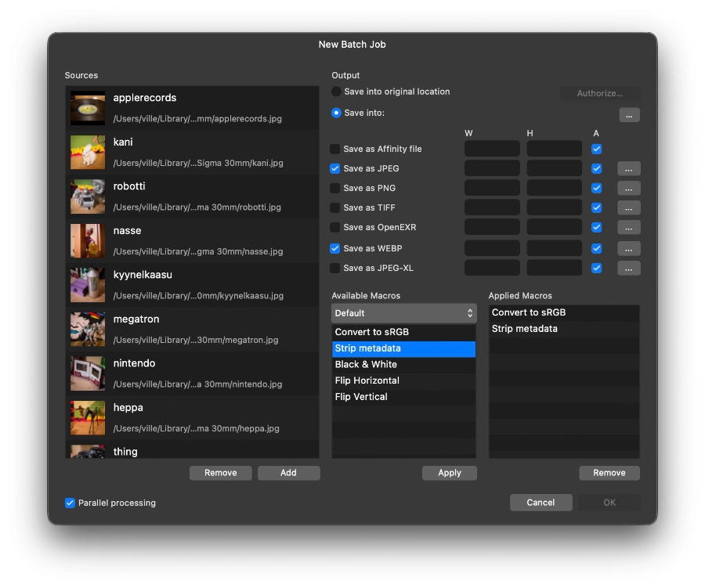Click width field for Save as JPEG

[x=492, y=168]
